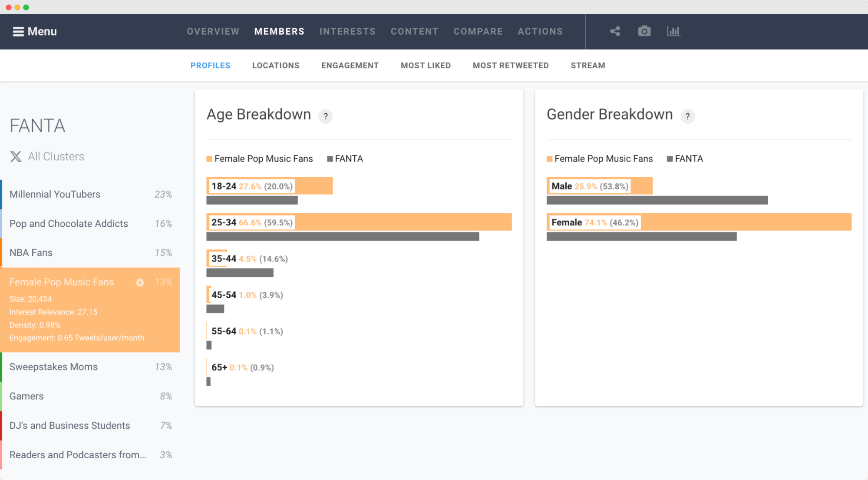
Task: Go to the Overview tab
Action: coord(213,31)
